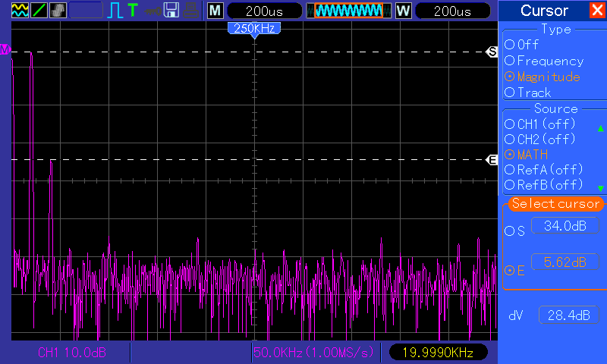Close the Cursor panel
Viewport: 607px width, 364px height.
tap(597, 11)
